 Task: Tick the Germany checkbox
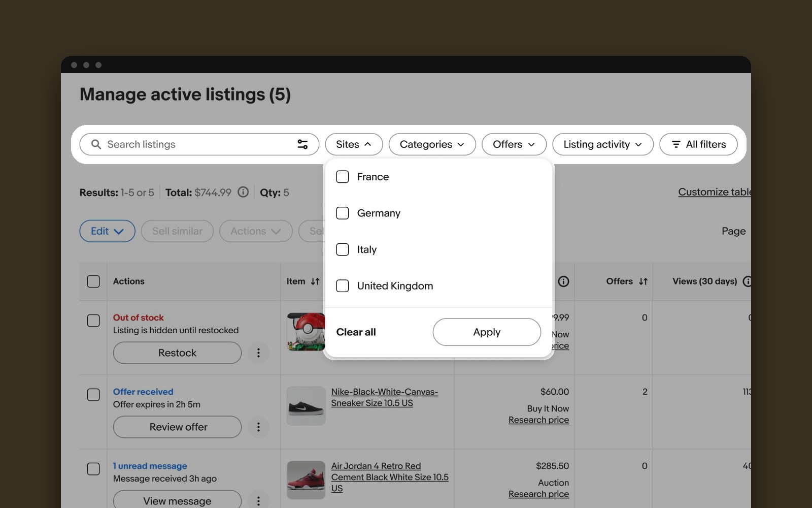coord(343,213)
